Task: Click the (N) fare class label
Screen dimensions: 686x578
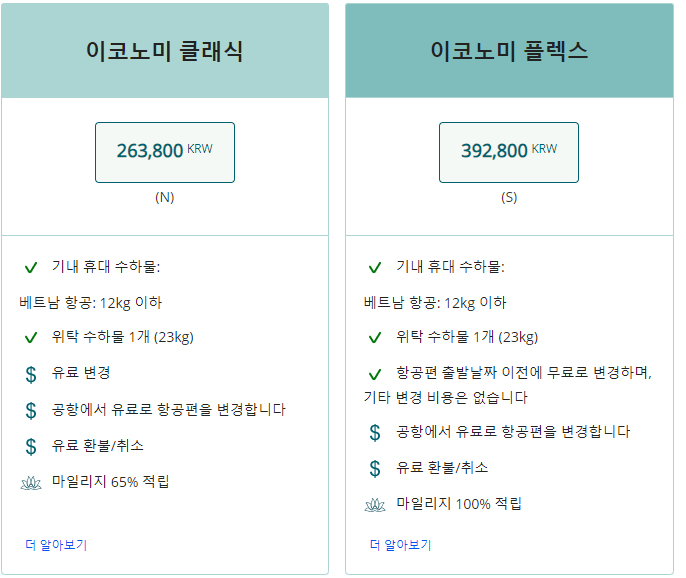Action: pos(165,198)
